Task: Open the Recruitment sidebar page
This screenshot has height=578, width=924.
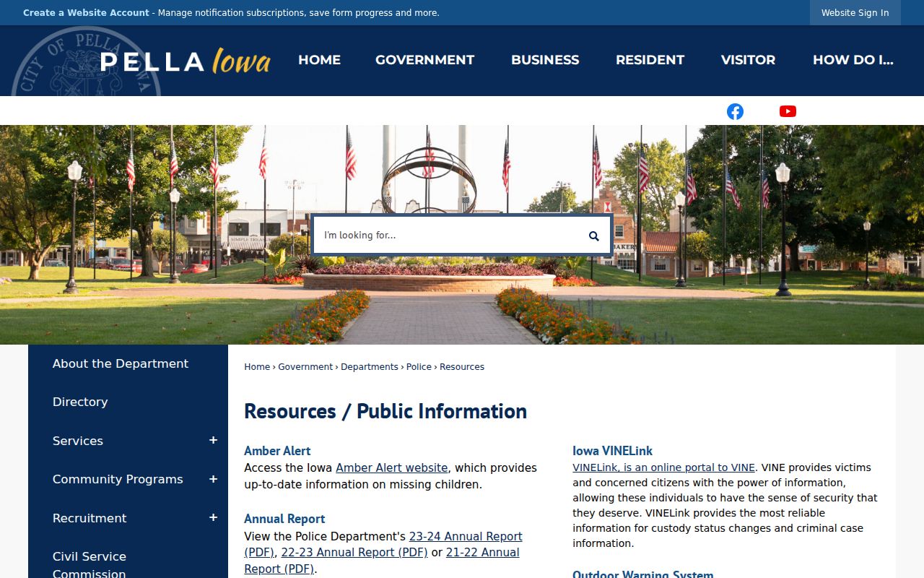Action: click(90, 518)
